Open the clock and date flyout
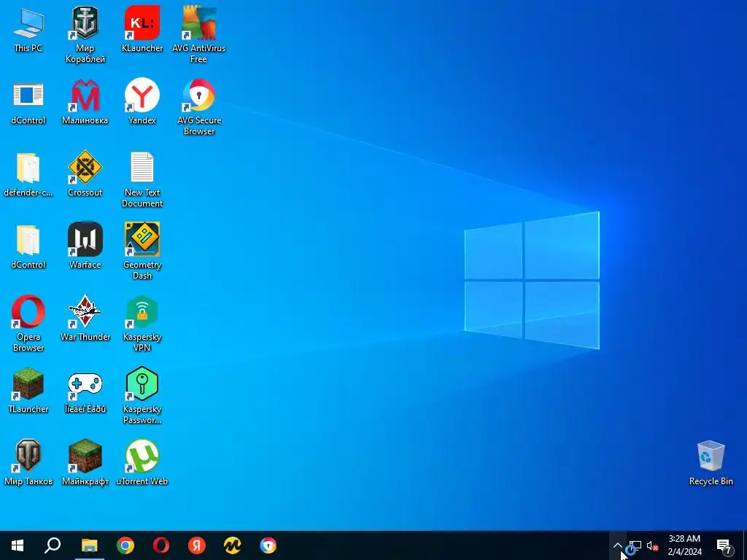 click(x=684, y=545)
